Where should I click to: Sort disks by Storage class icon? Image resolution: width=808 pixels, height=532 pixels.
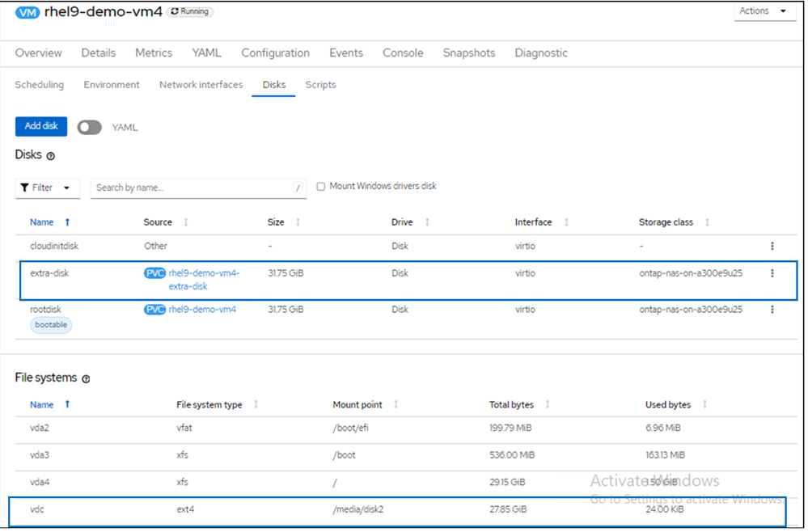pos(707,222)
